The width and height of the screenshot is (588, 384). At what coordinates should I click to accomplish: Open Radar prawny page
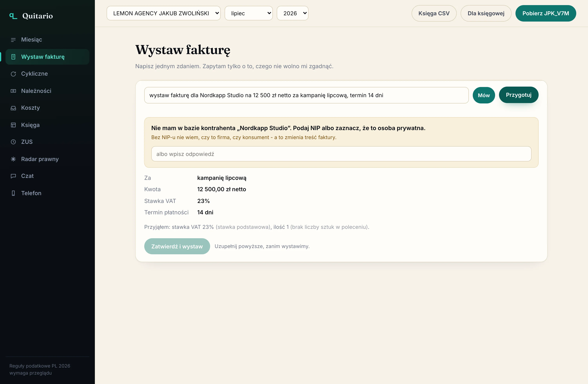(47, 159)
